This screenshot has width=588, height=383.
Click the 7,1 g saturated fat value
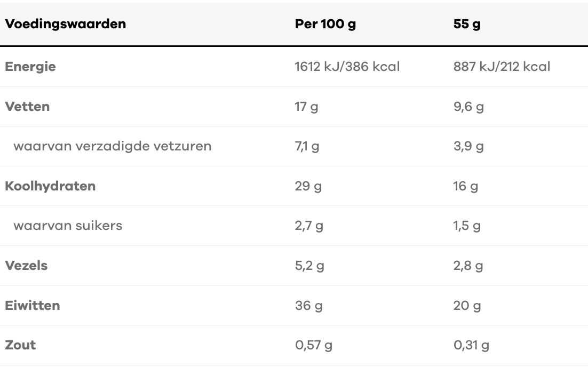tap(307, 146)
